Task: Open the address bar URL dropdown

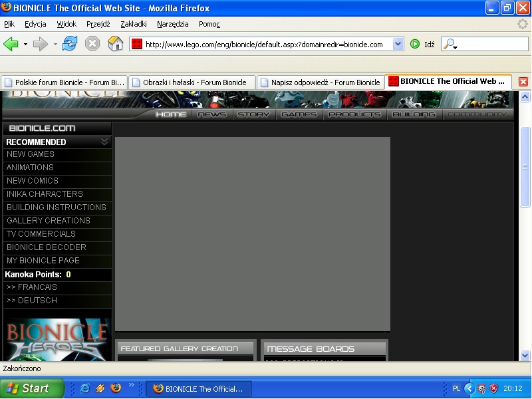Action: (398, 44)
